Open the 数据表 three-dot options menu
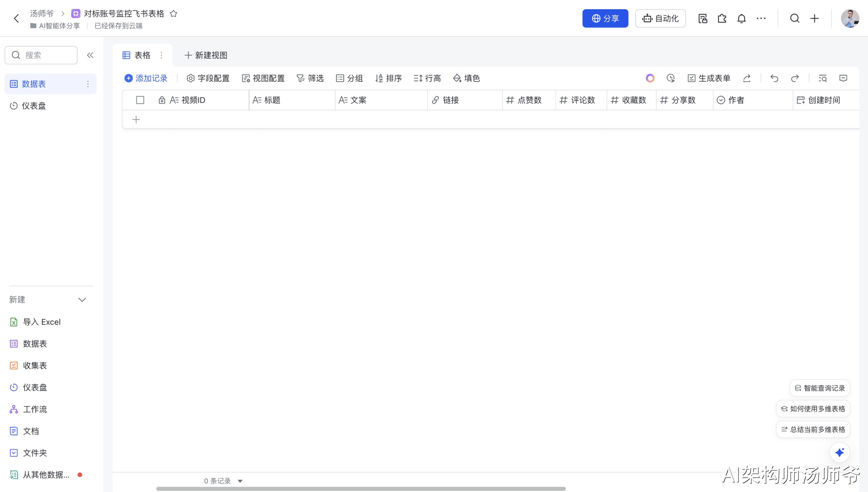The image size is (868, 492). [x=88, y=84]
